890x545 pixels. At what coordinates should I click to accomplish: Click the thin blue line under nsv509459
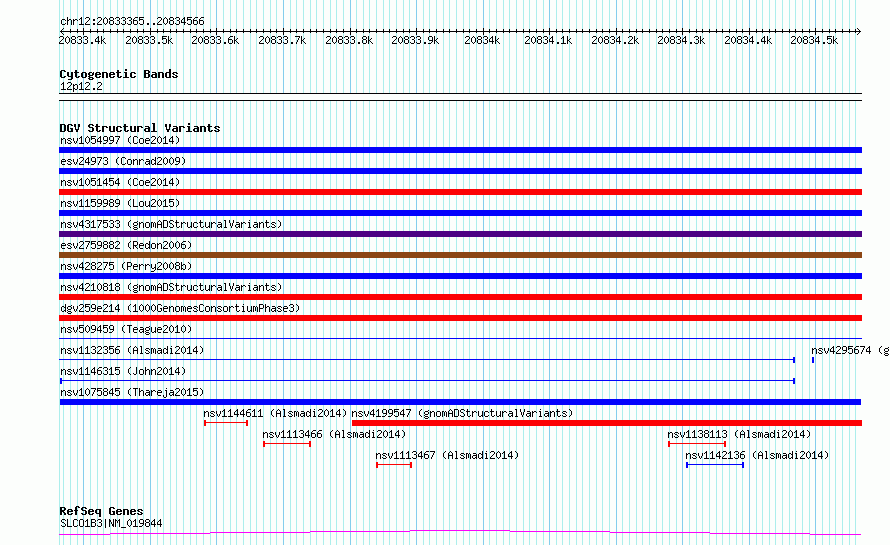(x=460, y=339)
